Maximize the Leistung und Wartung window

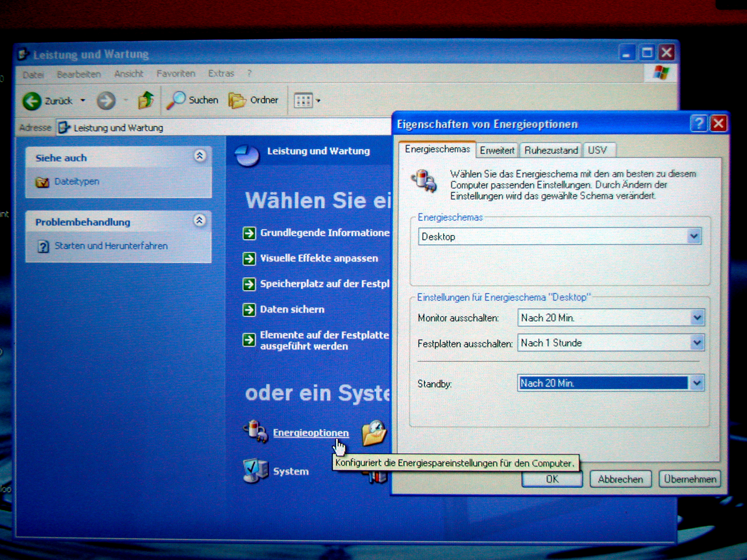[647, 52]
